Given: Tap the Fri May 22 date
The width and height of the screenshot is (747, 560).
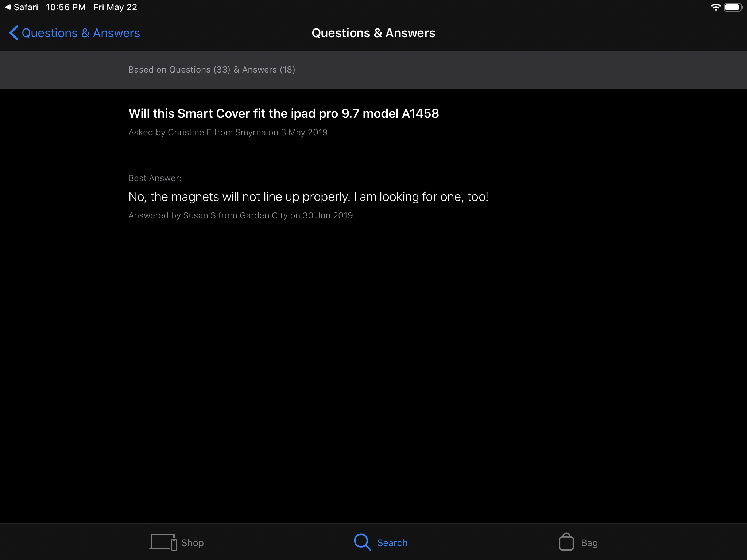Looking at the screenshot, I should coord(115,7).
